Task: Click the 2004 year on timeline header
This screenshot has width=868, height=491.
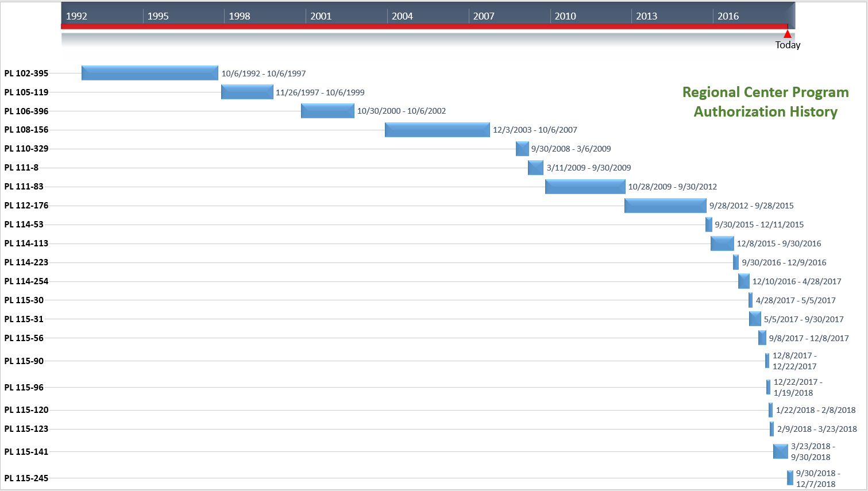Action: [x=402, y=16]
